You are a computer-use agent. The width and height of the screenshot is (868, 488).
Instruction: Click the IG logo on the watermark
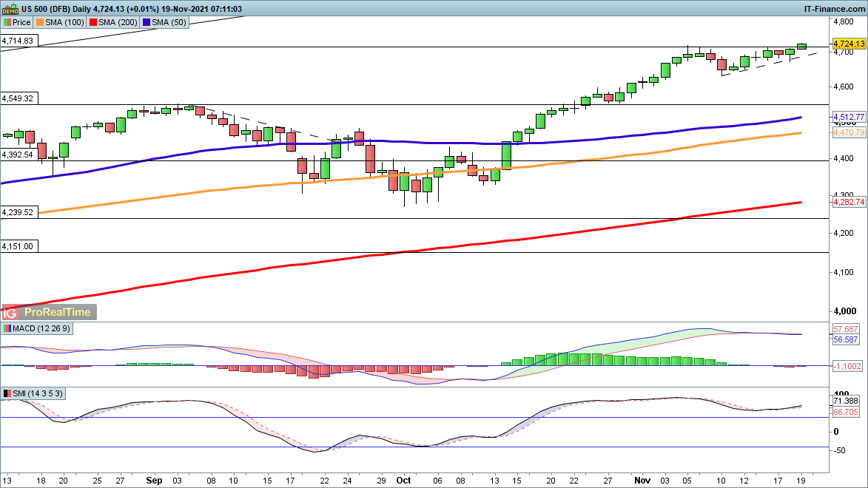[x=10, y=312]
